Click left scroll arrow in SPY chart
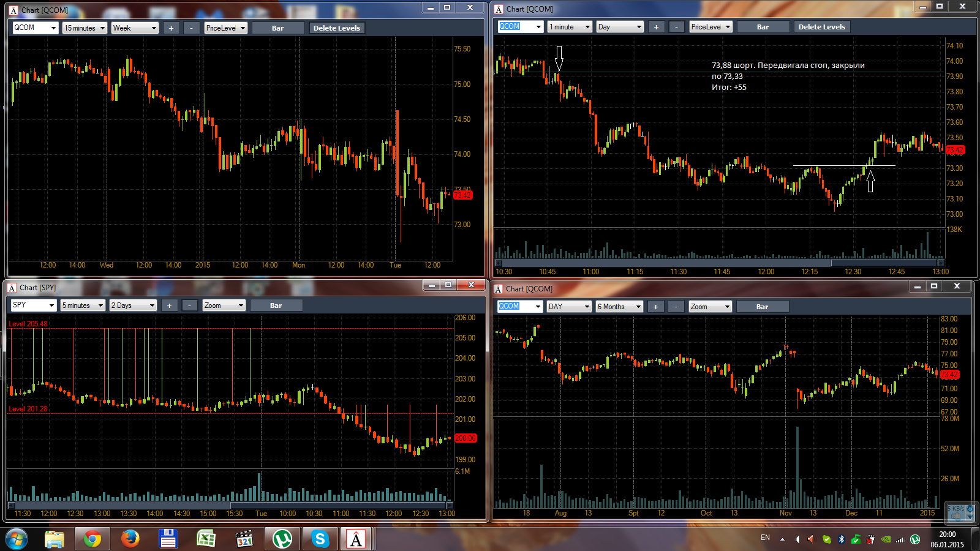980x551 pixels. click(x=10, y=506)
